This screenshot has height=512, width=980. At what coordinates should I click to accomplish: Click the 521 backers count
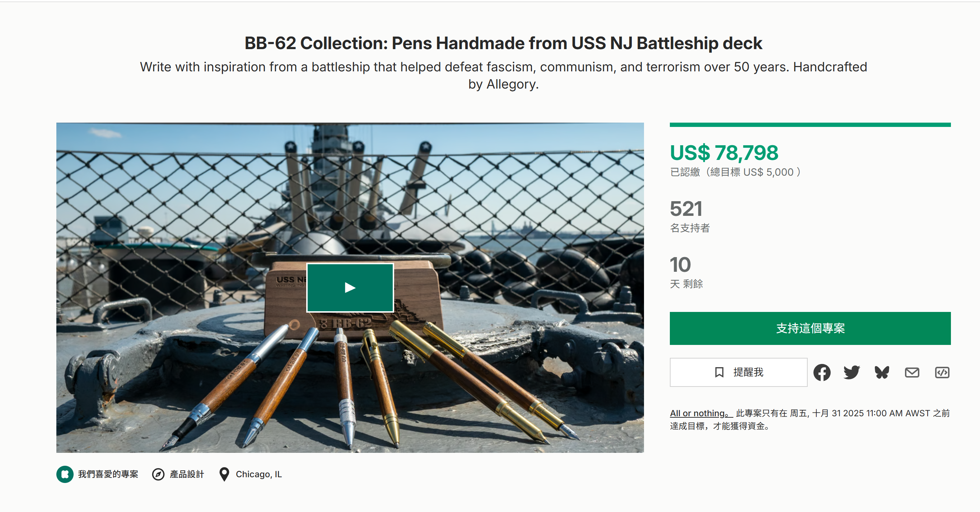pos(686,209)
